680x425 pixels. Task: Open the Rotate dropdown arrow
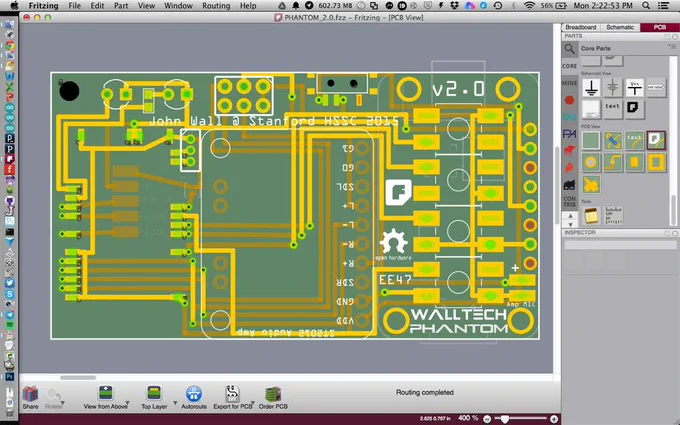click(x=63, y=404)
